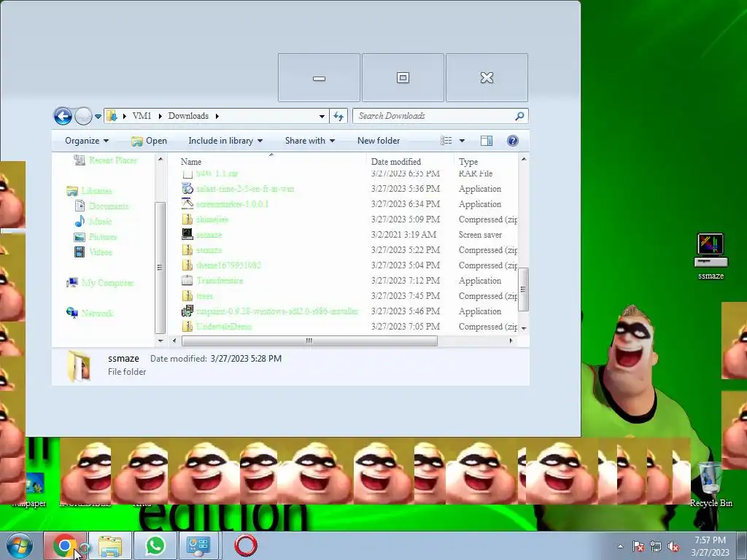This screenshot has height=560, width=747.
Task: Select the theme1679951082 zip file
Action: click(228, 265)
